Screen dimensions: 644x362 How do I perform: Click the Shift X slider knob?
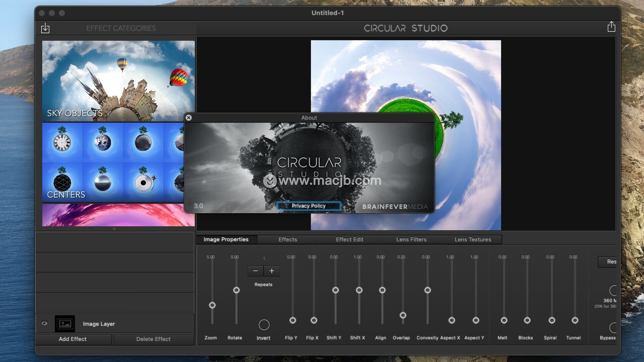[x=359, y=290]
